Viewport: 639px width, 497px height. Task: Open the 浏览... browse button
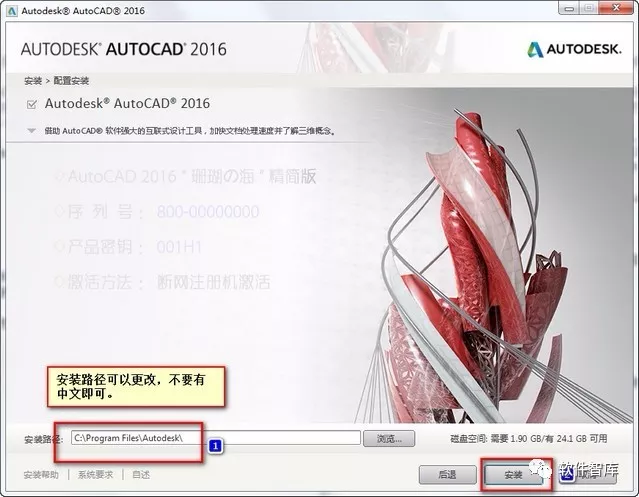[389, 438]
